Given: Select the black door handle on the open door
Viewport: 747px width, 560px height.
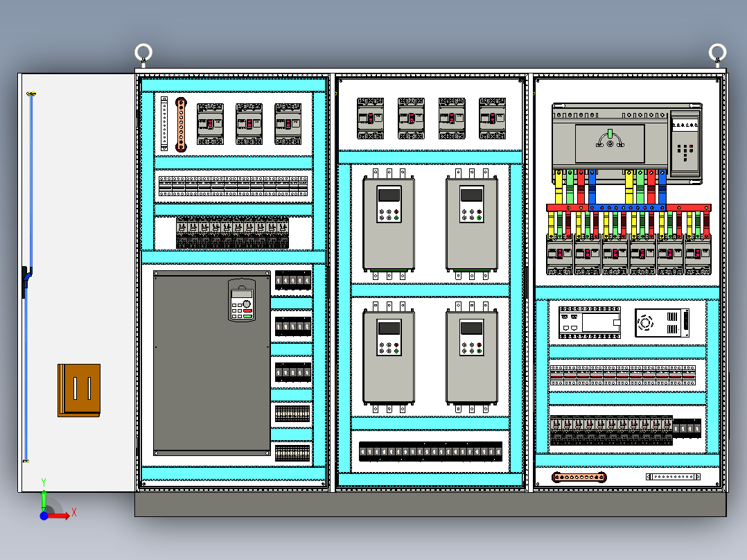Looking at the screenshot, I should (25, 282).
